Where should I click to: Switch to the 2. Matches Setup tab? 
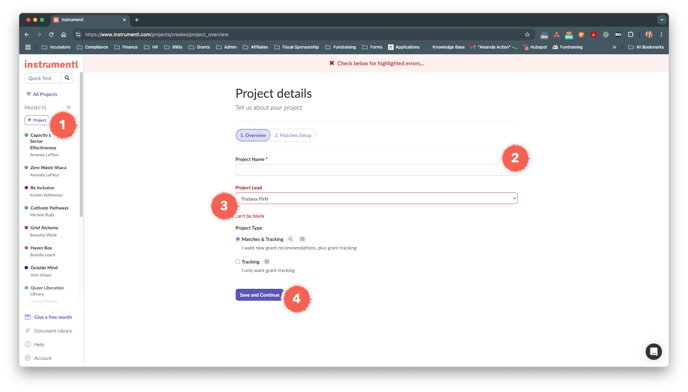pos(293,135)
